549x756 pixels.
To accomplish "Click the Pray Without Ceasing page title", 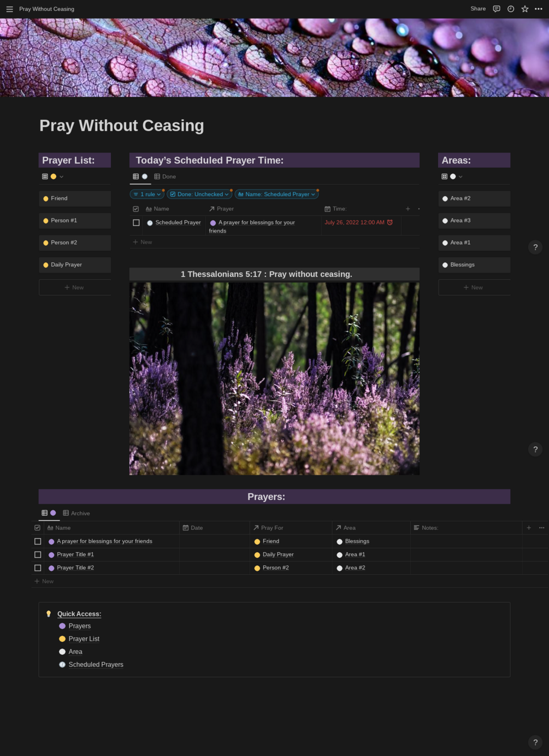I will (122, 126).
